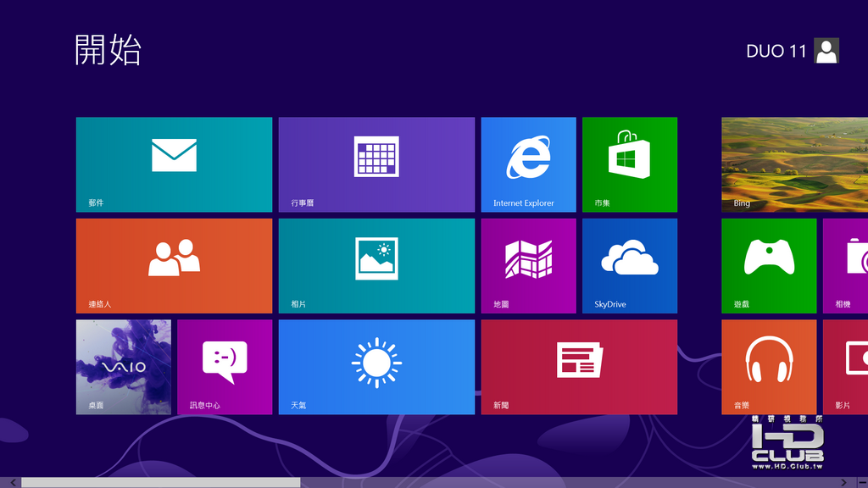Open the People (連絡人) tile
Image resolution: width=868 pixels, height=488 pixels.
point(174,265)
